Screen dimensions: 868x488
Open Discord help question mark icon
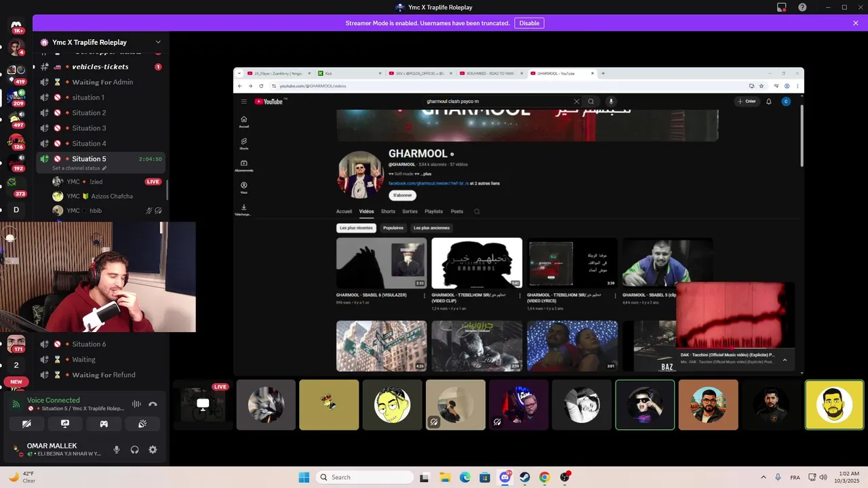(x=802, y=7)
